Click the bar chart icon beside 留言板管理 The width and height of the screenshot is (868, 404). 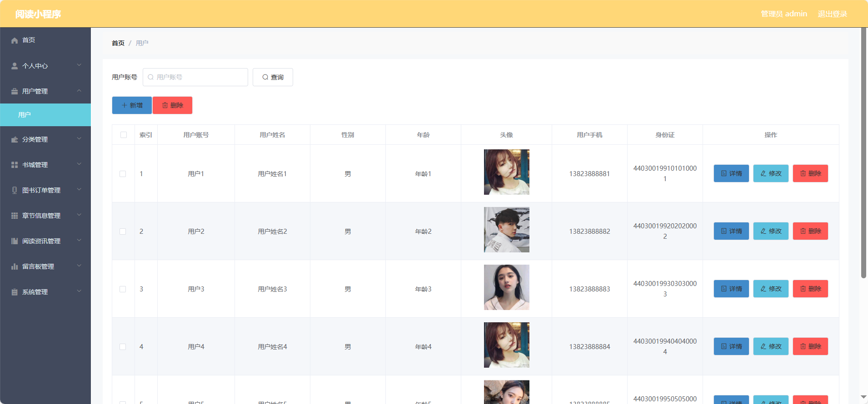coord(15,266)
